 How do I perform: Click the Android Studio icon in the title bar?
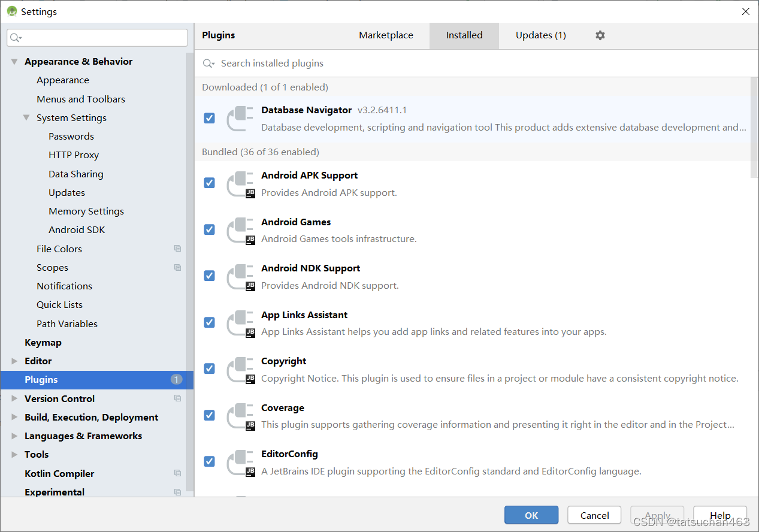point(11,11)
